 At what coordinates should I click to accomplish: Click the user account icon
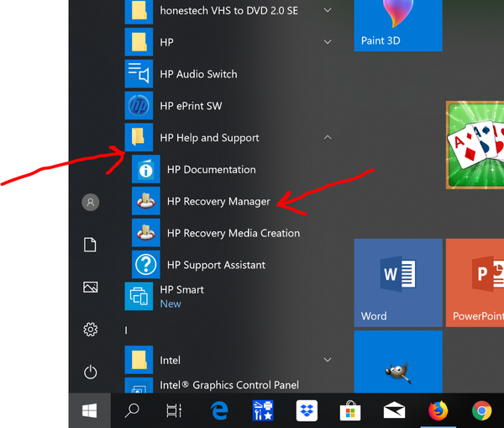pyautogui.click(x=91, y=203)
